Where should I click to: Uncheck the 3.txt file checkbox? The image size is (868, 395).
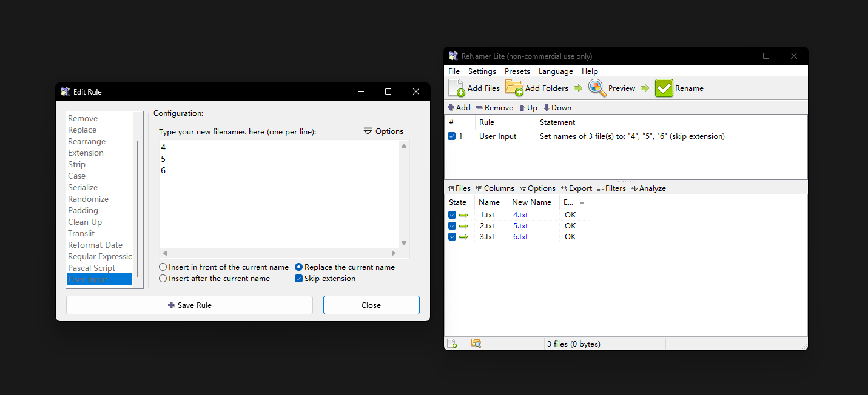point(452,237)
